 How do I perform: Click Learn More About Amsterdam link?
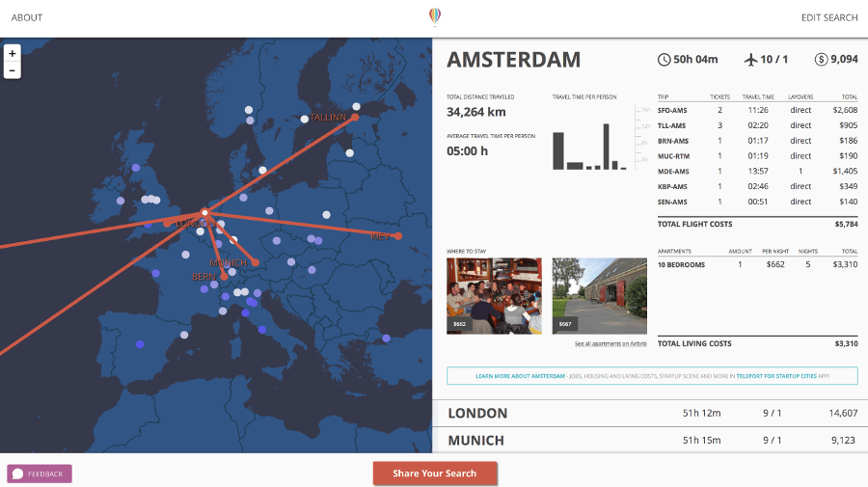click(520, 376)
